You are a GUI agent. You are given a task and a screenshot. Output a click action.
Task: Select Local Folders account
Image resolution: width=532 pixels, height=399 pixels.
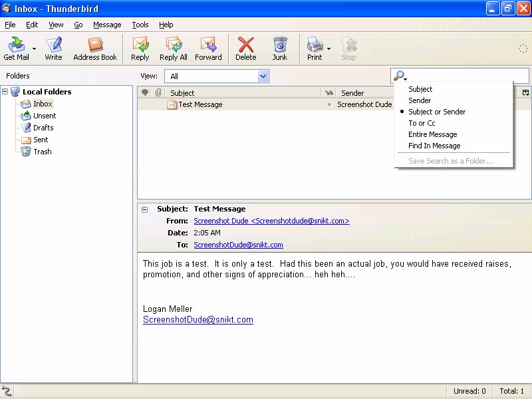[x=47, y=92]
